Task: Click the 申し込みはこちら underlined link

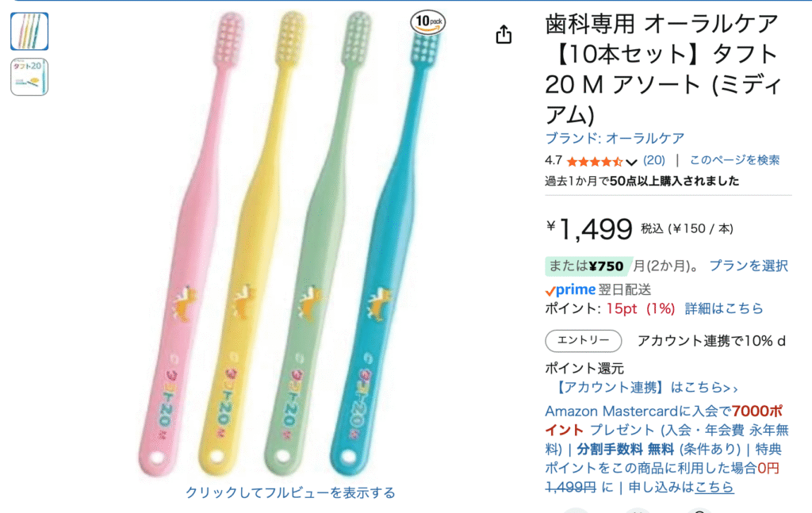Action: [681, 487]
